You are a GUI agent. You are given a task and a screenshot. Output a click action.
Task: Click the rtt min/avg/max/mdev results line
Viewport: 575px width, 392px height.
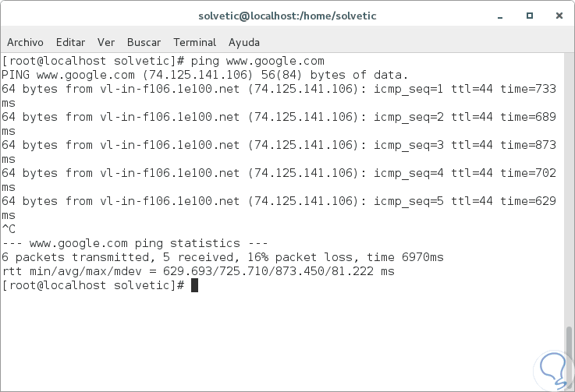click(198, 271)
